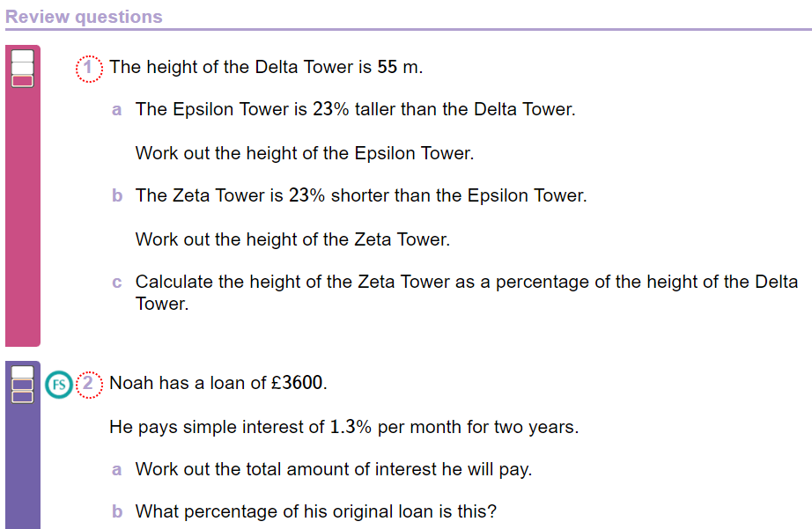
Task: Click the question 2 red dotted circle
Action: click(89, 385)
